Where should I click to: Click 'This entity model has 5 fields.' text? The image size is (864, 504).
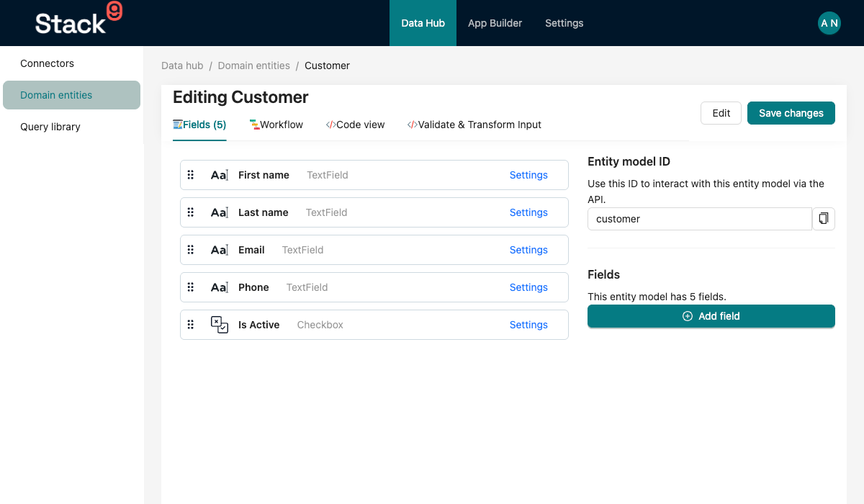pos(657,297)
